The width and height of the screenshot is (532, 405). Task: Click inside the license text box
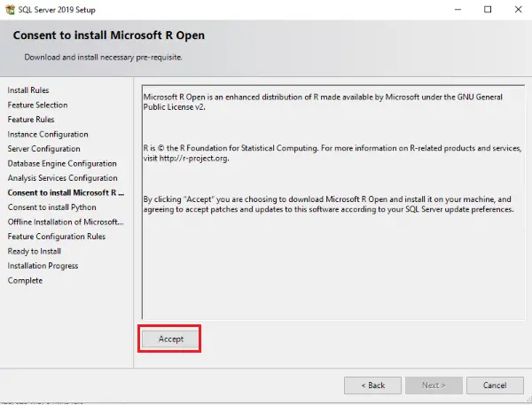pos(333,202)
